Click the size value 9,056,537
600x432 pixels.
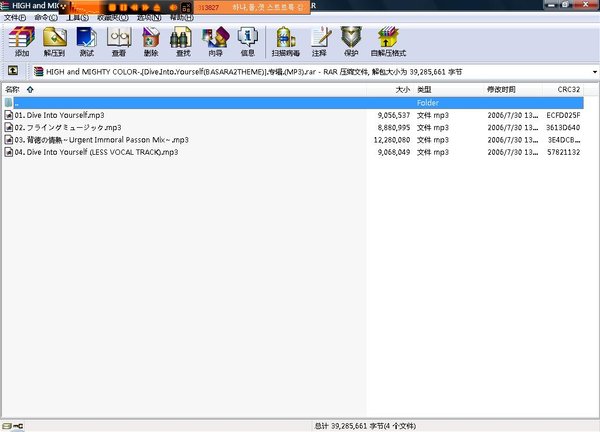point(394,115)
